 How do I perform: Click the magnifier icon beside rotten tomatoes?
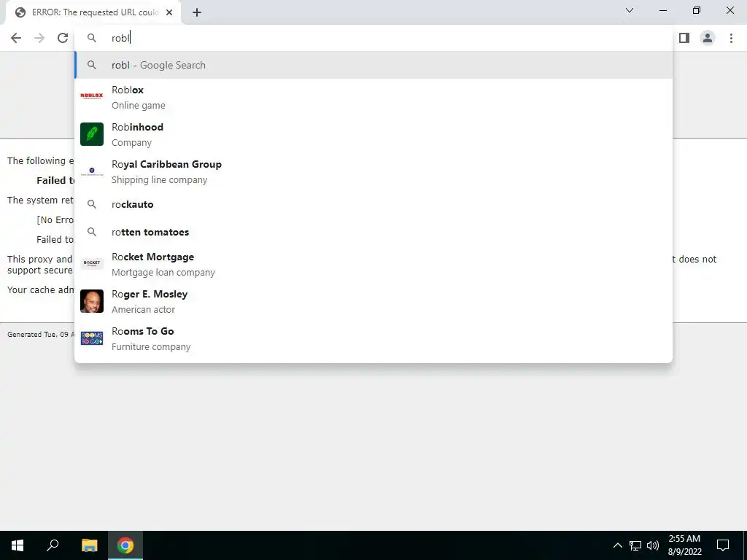pyautogui.click(x=92, y=232)
